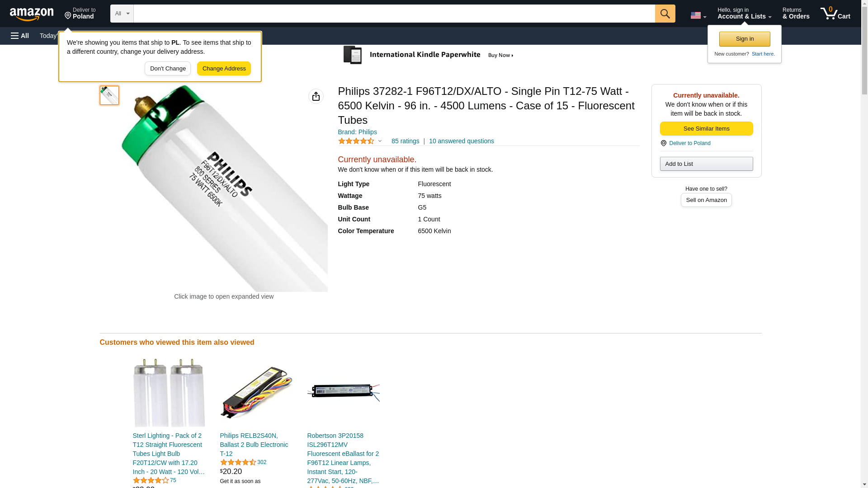The height and width of the screenshot is (488, 868).
Task: Click the search magnifying glass button
Action: [665, 14]
